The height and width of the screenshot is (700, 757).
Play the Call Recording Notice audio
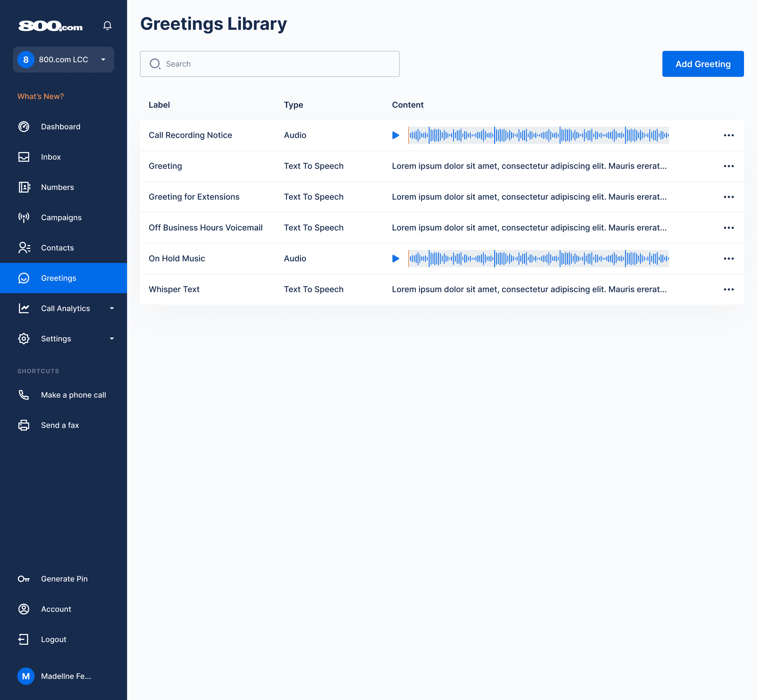coord(395,135)
